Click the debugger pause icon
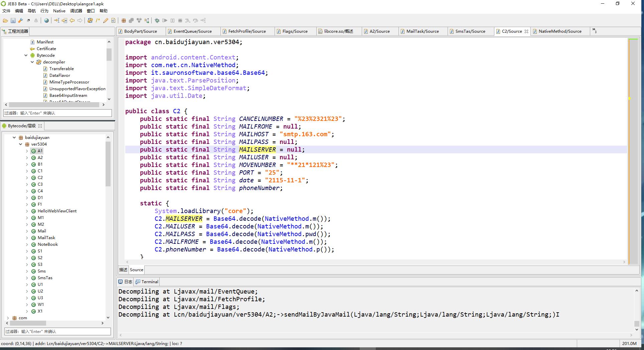 pyautogui.click(x=172, y=21)
